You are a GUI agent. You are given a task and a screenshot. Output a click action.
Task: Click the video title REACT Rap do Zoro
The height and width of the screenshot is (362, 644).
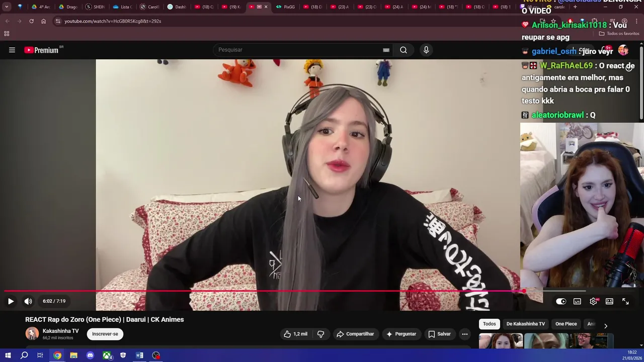[105, 319]
